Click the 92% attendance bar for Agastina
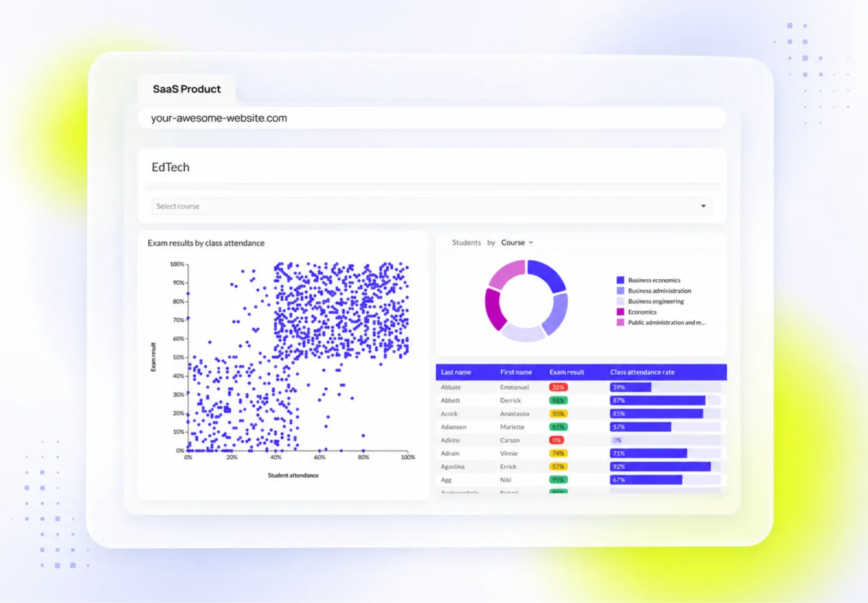Image resolution: width=868 pixels, height=603 pixels. pos(660,466)
